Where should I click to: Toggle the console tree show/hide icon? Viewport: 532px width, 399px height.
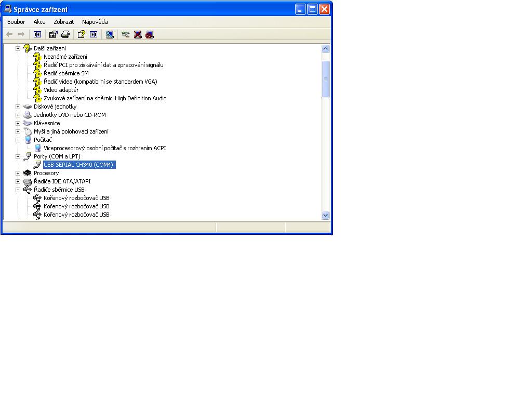[x=37, y=34]
